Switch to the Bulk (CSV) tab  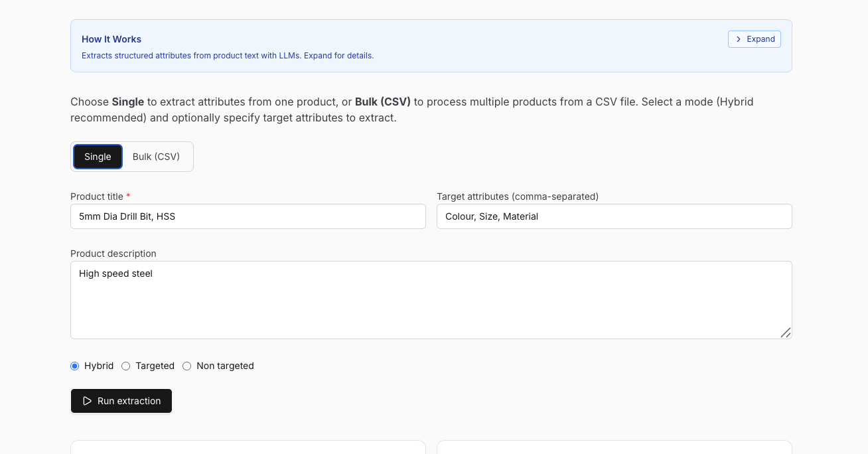[156, 157]
